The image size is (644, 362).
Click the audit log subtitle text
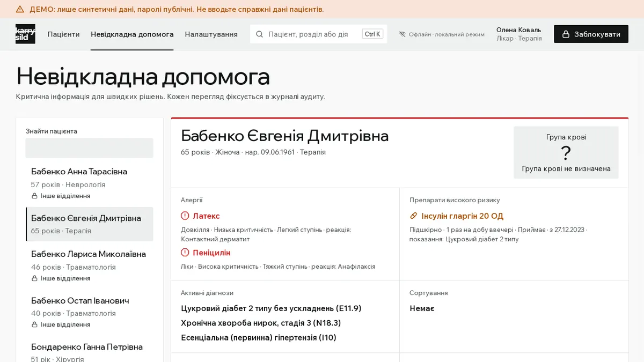pyautogui.click(x=170, y=97)
